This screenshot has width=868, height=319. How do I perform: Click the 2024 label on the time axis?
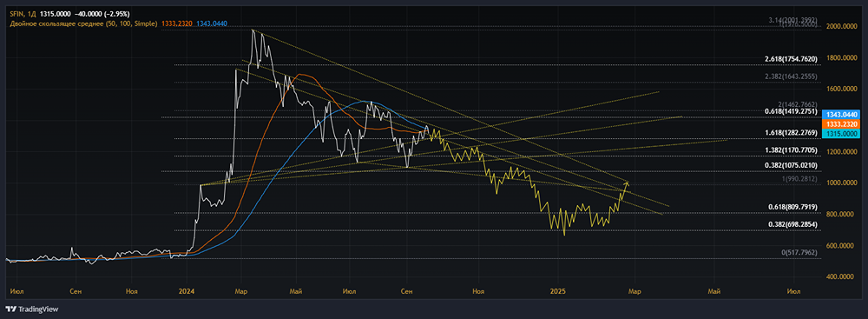(187, 290)
